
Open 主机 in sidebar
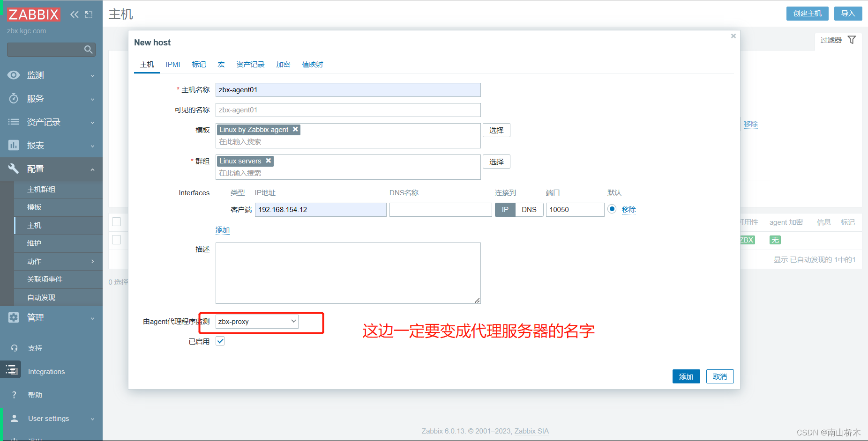[x=58, y=225]
